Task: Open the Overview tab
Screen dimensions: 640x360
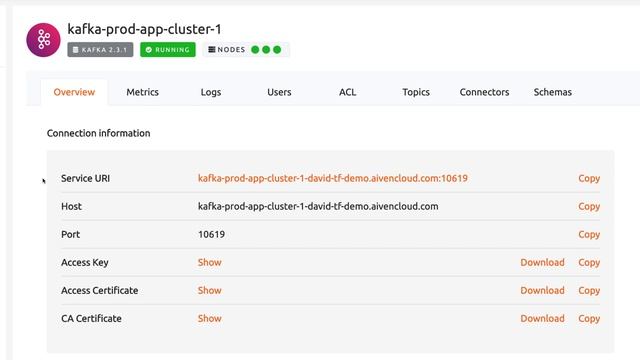Action: tap(74, 92)
